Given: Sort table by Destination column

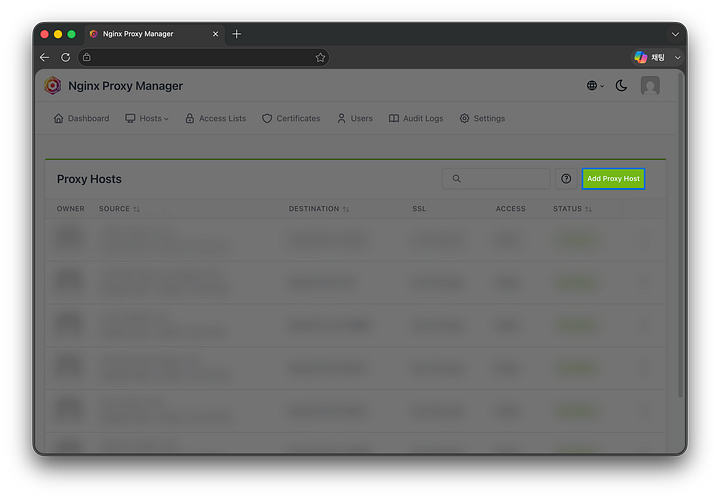Looking at the screenshot, I should 319,209.
